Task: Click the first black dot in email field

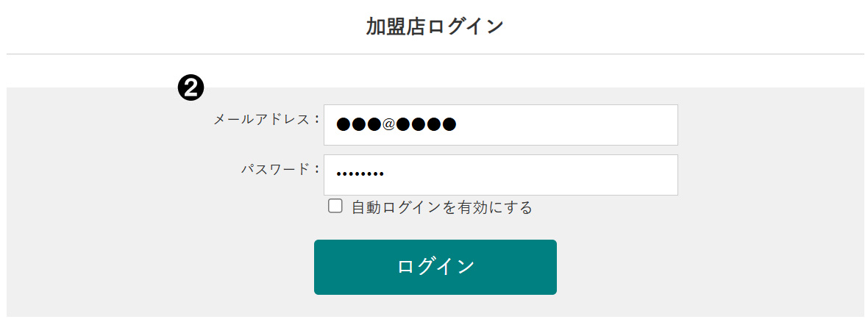Action: [344, 124]
